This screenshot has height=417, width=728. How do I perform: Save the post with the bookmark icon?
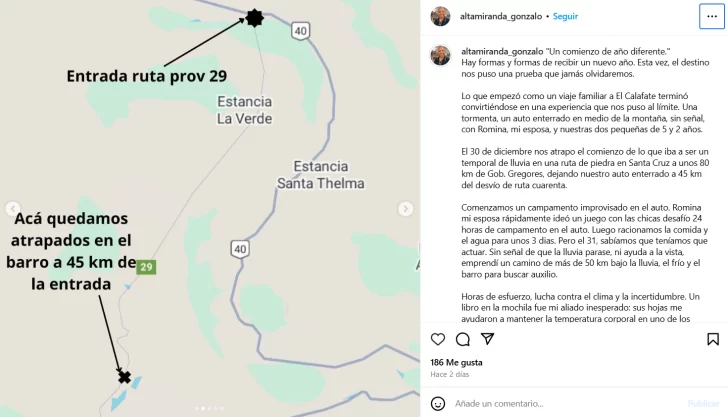click(713, 339)
